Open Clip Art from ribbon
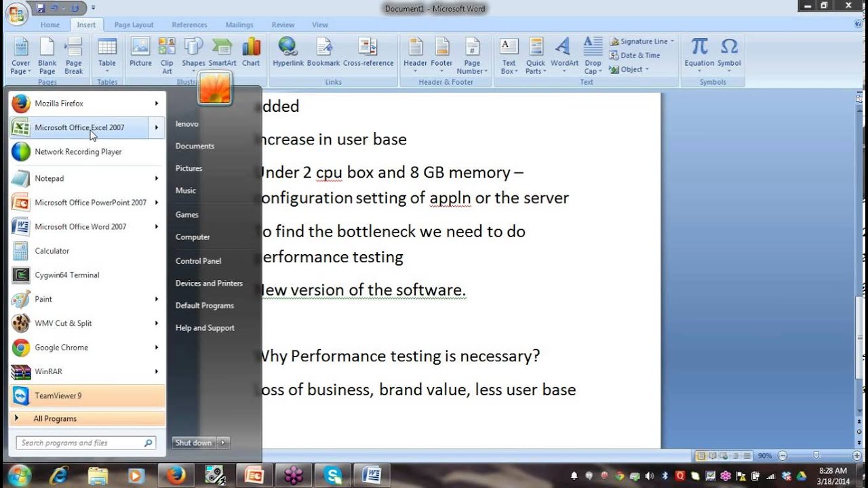 tap(167, 56)
